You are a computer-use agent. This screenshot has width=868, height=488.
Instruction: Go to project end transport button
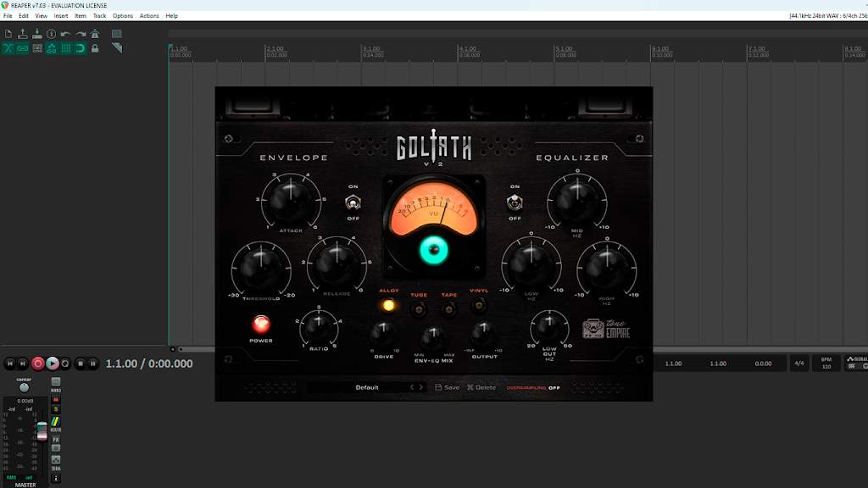[23, 363]
